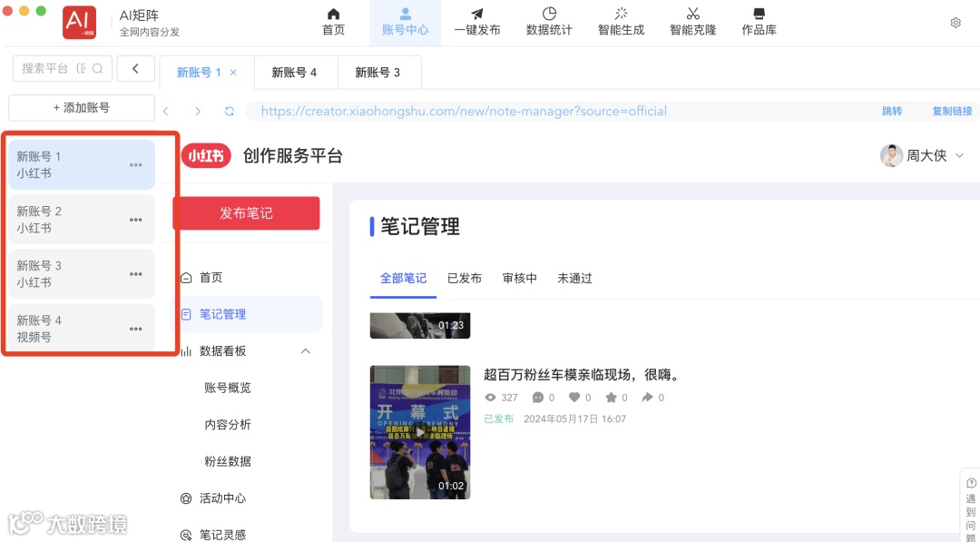Open more options for 新账号 2
The width and height of the screenshot is (980, 542).
coord(135,220)
